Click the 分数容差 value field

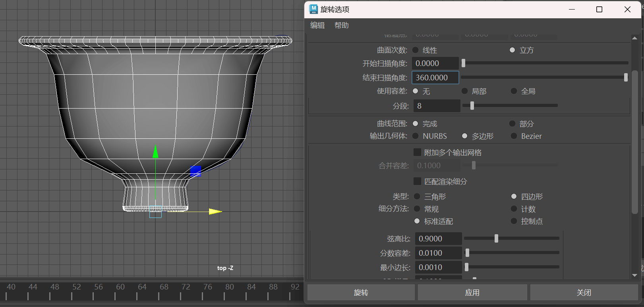click(439, 253)
